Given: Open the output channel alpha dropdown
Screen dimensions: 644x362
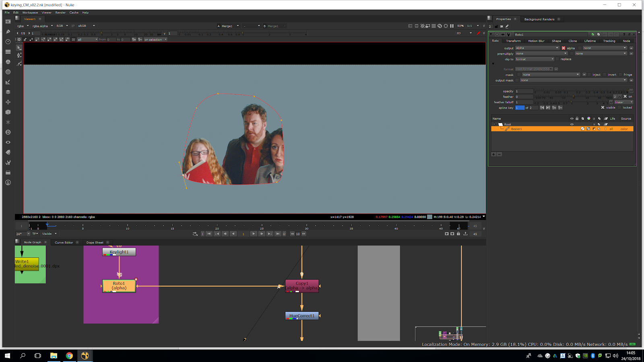Looking at the screenshot, I should 537,48.
